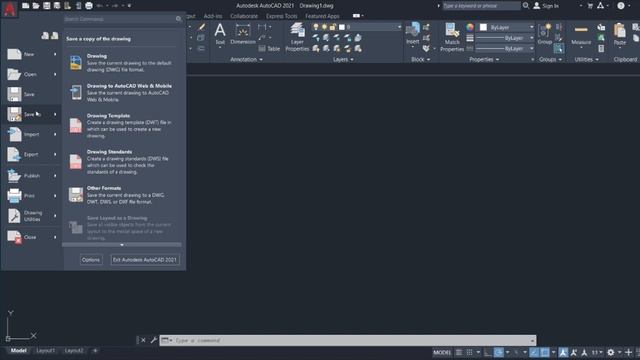Click the object color wheel swatch

point(470,27)
